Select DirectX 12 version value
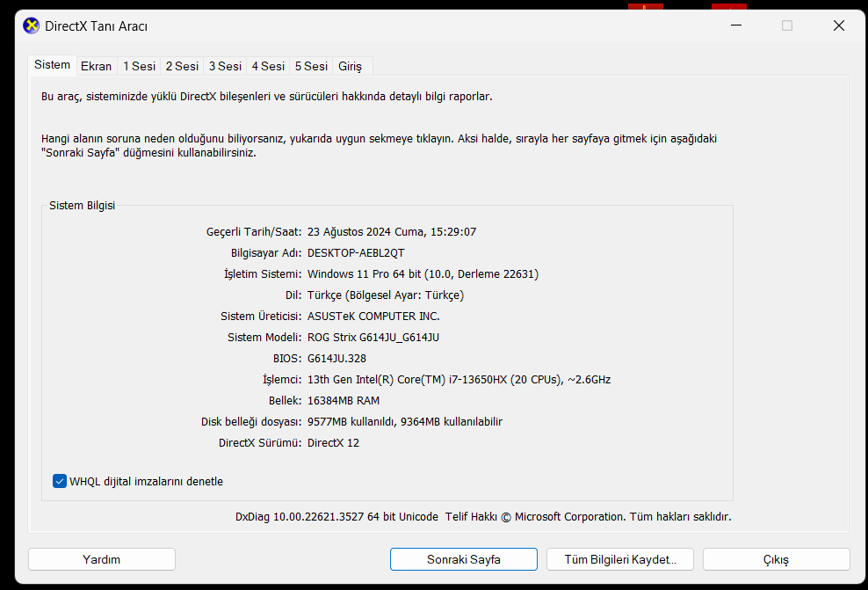Image resolution: width=868 pixels, height=590 pixels. pyautogui.click(x=333, y=442)
